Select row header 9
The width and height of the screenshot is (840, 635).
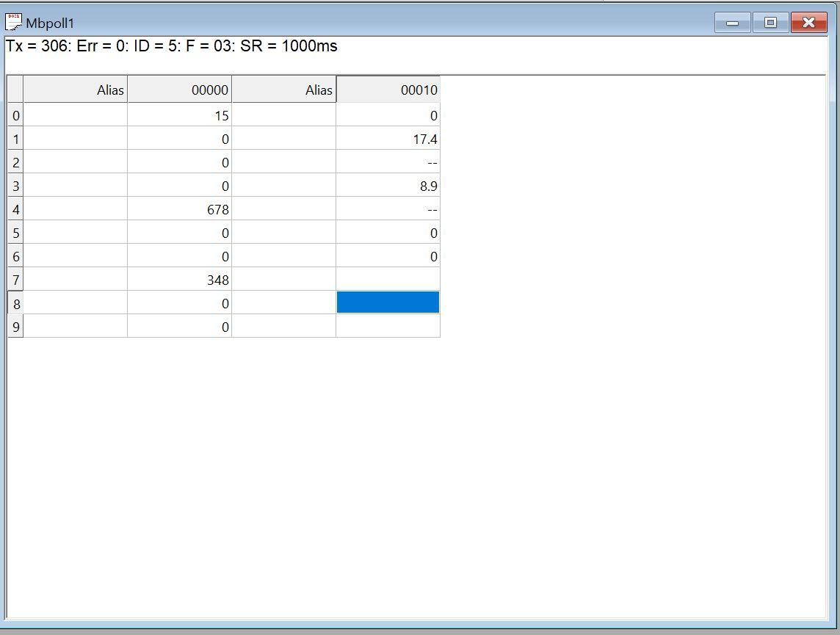point(15,326)
